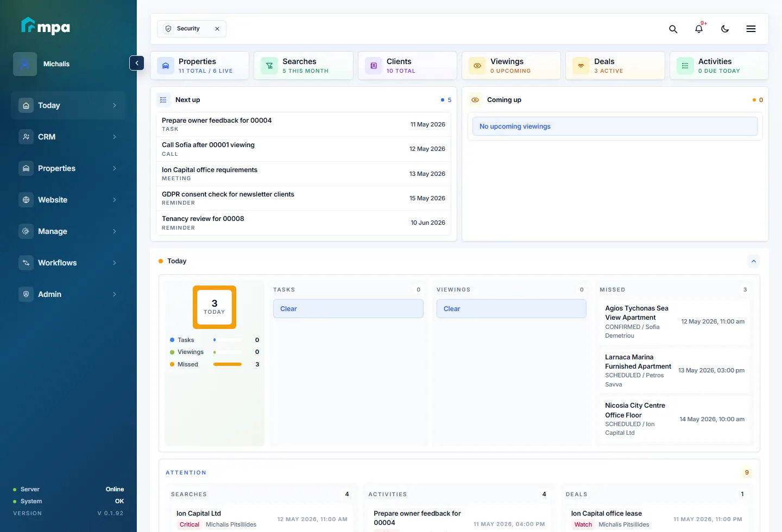Expand the CRM menu chevron
The height and width of the screenshot is (532, 782).
tap(115, 137)
